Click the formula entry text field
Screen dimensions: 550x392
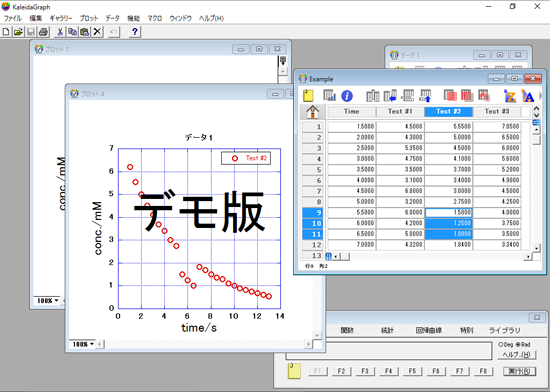tap(389, 351)
